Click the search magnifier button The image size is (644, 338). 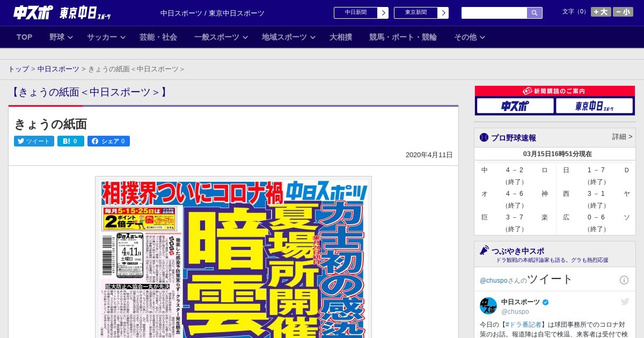click(x=535, y=13)
